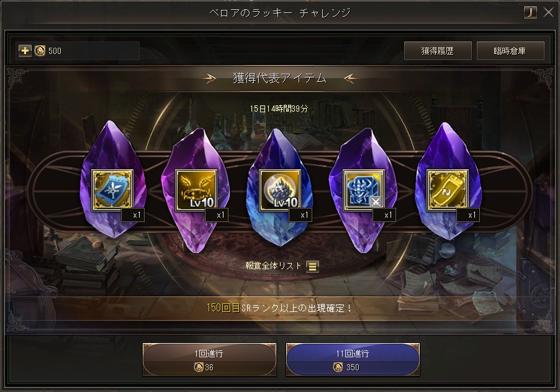Close the ベロアのラッキー チャレンジ window

548,12
